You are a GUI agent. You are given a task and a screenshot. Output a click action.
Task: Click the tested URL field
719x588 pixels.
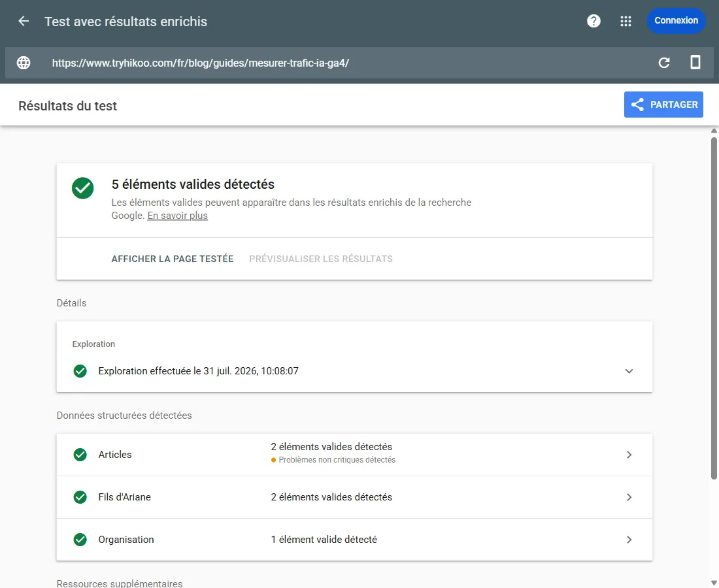point(201,63)
